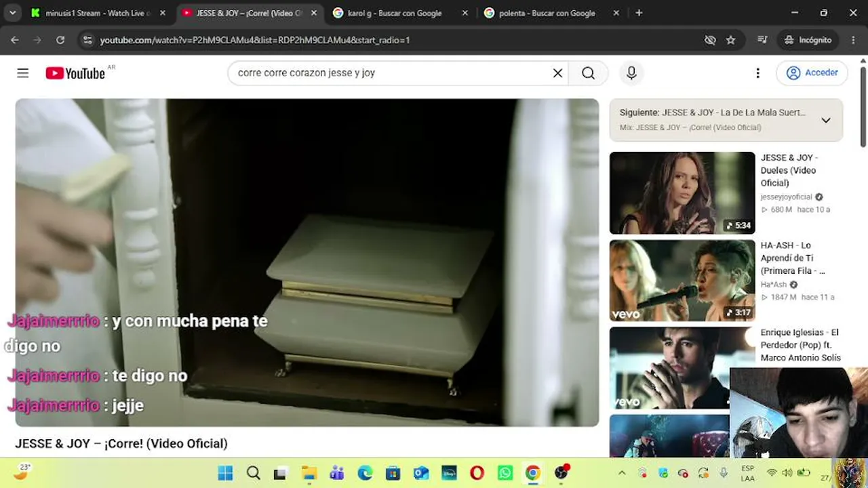This screenshot has height=488, width=868.
Task: Open the title HA-ASH - Lo Aprendí de Ti
Action: click(x=793, y=258)
